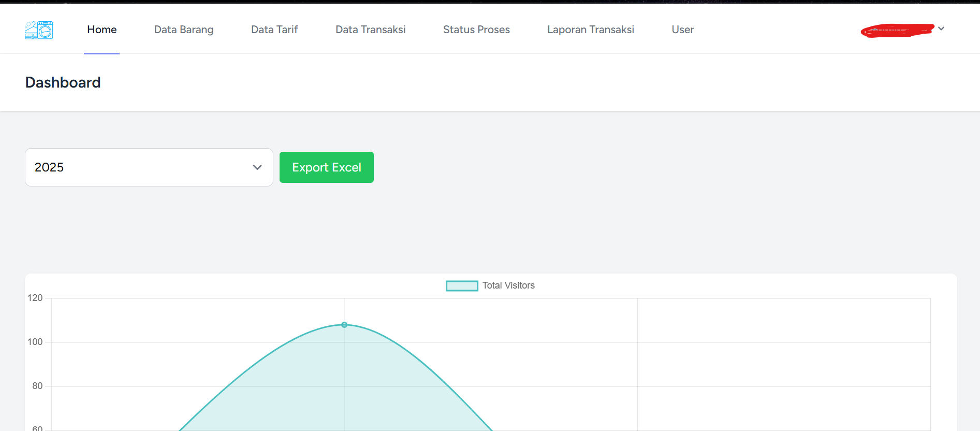Select the peak data point on chart
This screenshot has height=431, width=980.
(344, 325)
